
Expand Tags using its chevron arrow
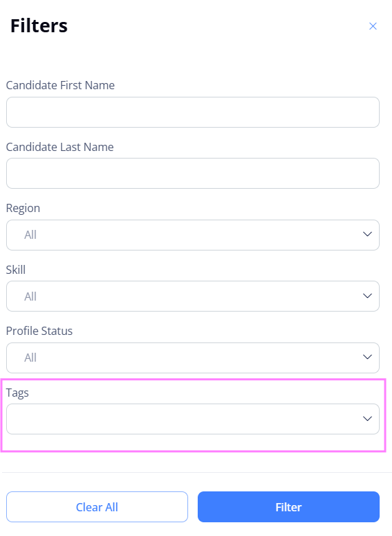click(367, 419)
